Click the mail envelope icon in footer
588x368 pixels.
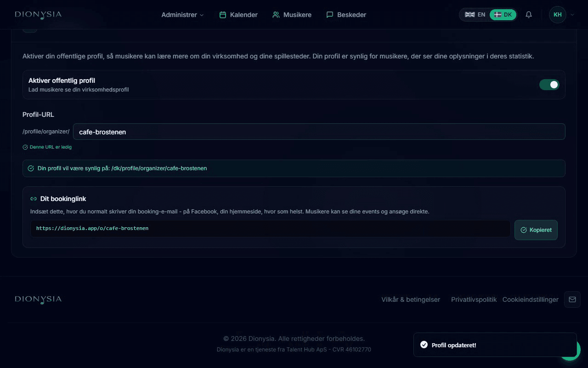pyautogui.click(x=572, y=299)
